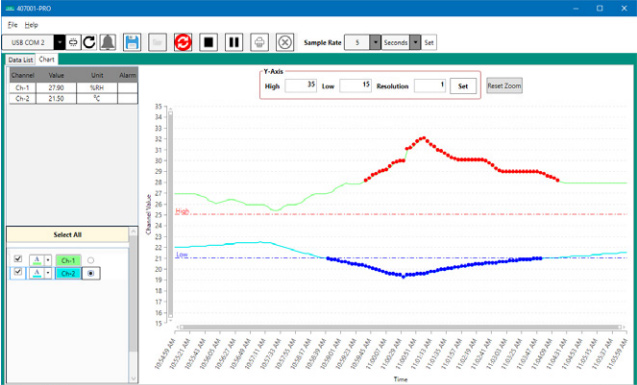
Task: Open the Seconds unit dropdown arrow
Action: [415, 42]
